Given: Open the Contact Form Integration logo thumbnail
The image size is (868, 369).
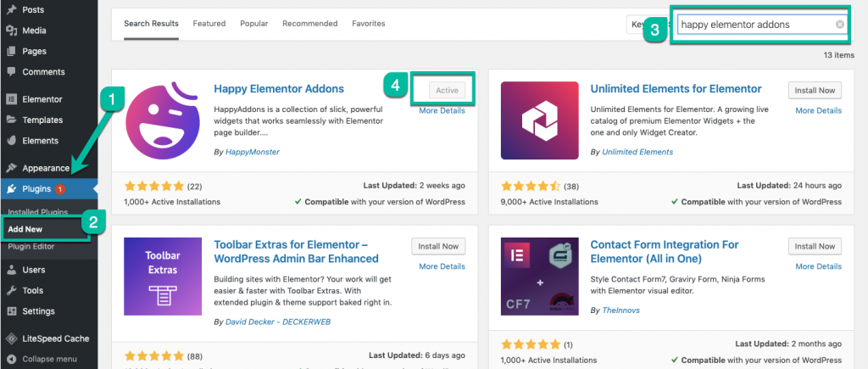Looking at the screenshot, I should tap(540, 277).
